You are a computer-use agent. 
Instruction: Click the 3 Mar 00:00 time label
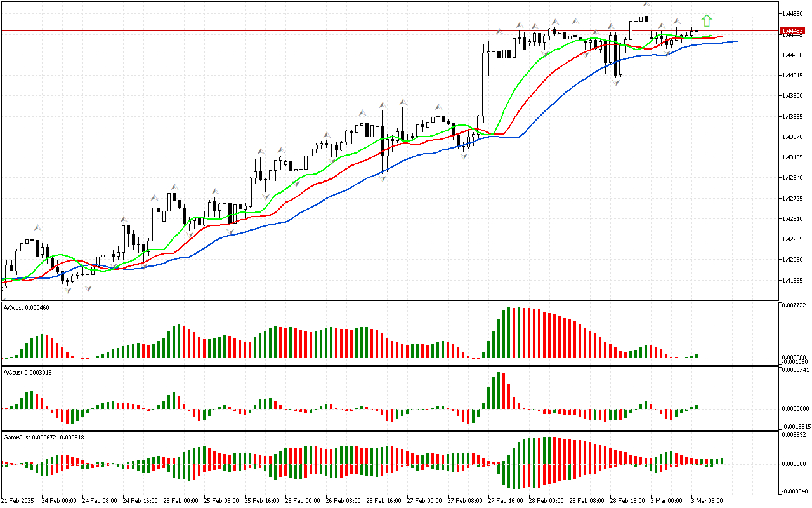(666, 501)
